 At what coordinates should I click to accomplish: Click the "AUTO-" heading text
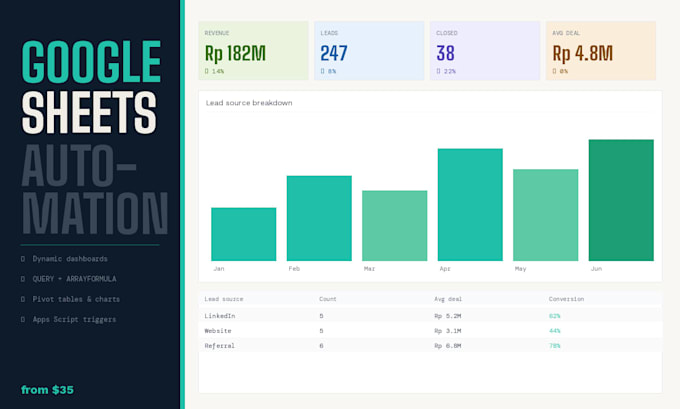[79, 165]
